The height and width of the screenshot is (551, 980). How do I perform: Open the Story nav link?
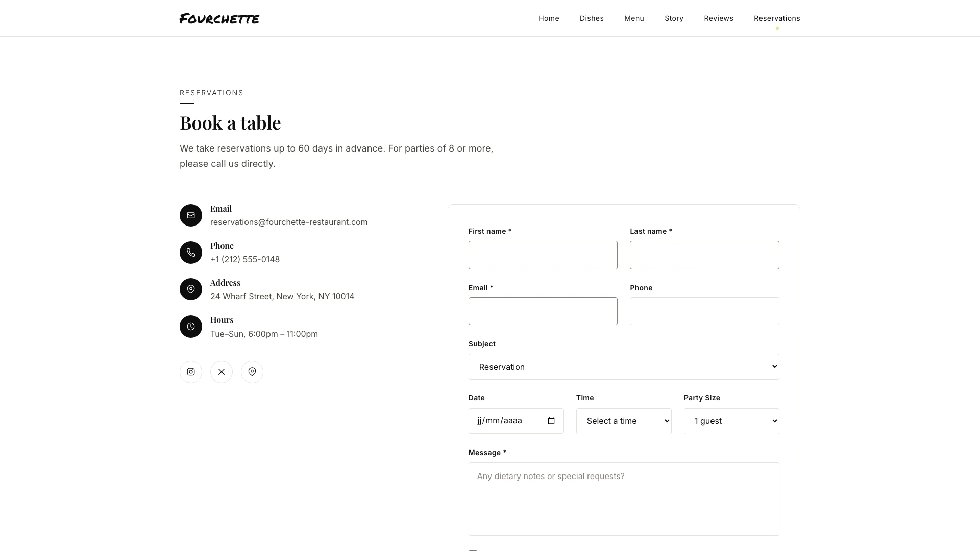tap(674, 18)
